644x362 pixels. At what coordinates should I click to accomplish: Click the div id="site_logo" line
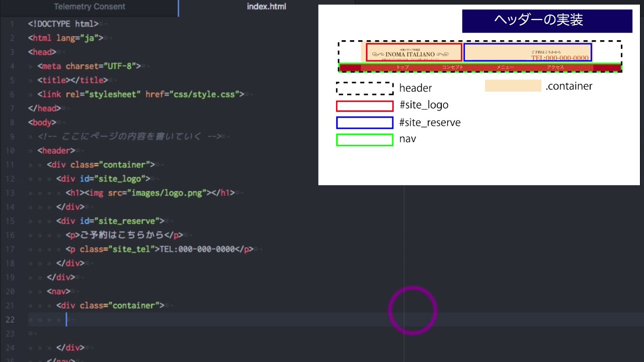coord(103,178)
